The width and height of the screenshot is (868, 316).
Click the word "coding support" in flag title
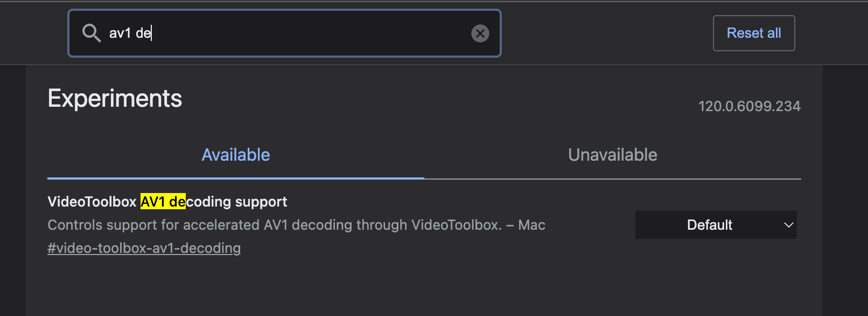pos(237,202)
